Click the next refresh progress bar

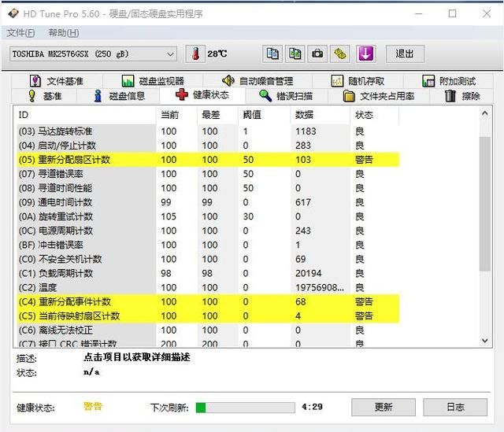coord(245,408)
